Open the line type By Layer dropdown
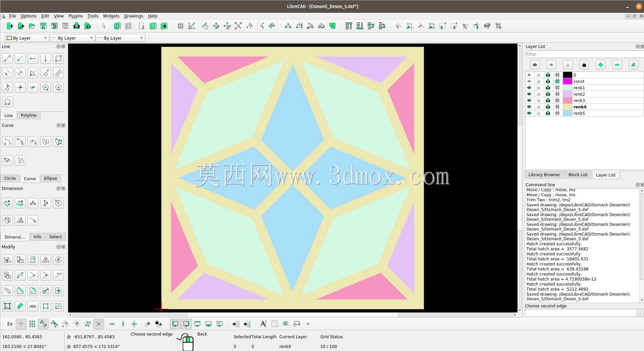The width and height of the screenshot is (644, 351). [x=121, y=38]
